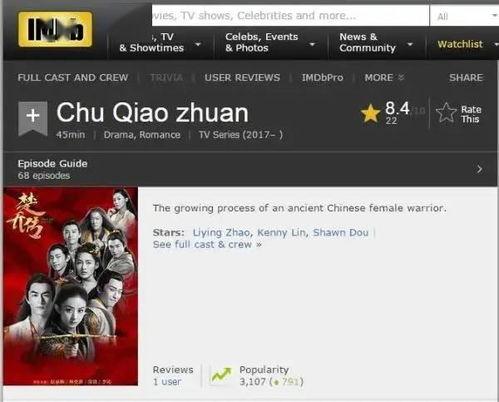Open Liying Zhao's profile link

221,233
